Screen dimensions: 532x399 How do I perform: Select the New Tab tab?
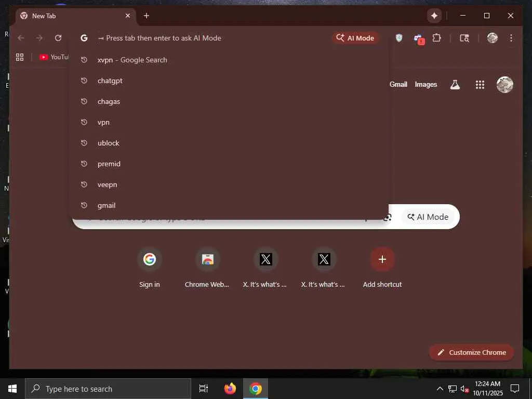(75, 16)
